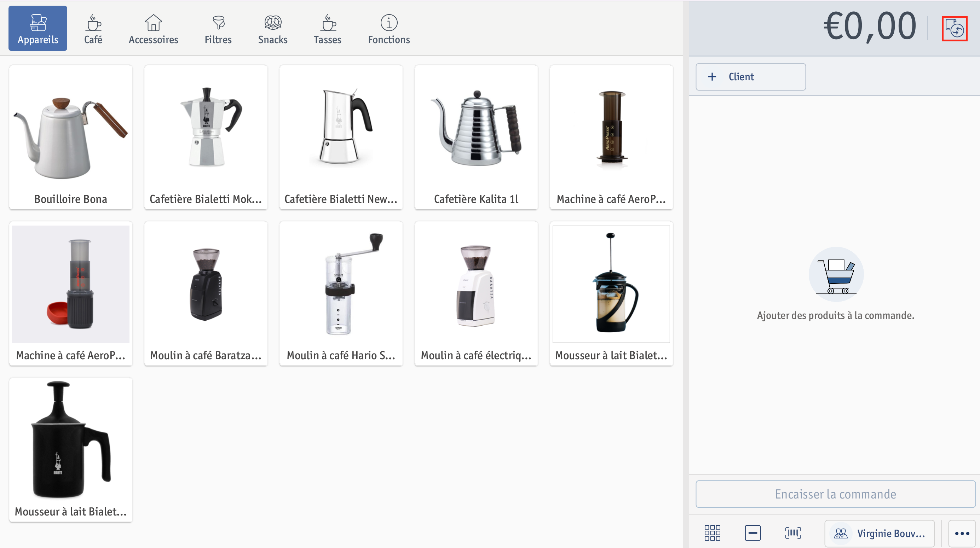
Task: Add the black Mousseur à lait Bialet... jug
Action: [x=71, y=450]
